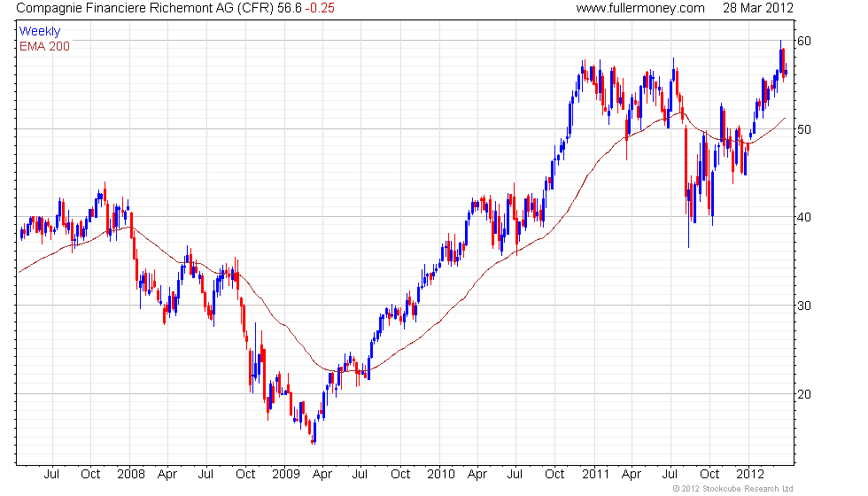The image size is (868, 496).
Task: Click the 'Jul' label between Apr and Oct 2010
Action: tap(515, 474)
